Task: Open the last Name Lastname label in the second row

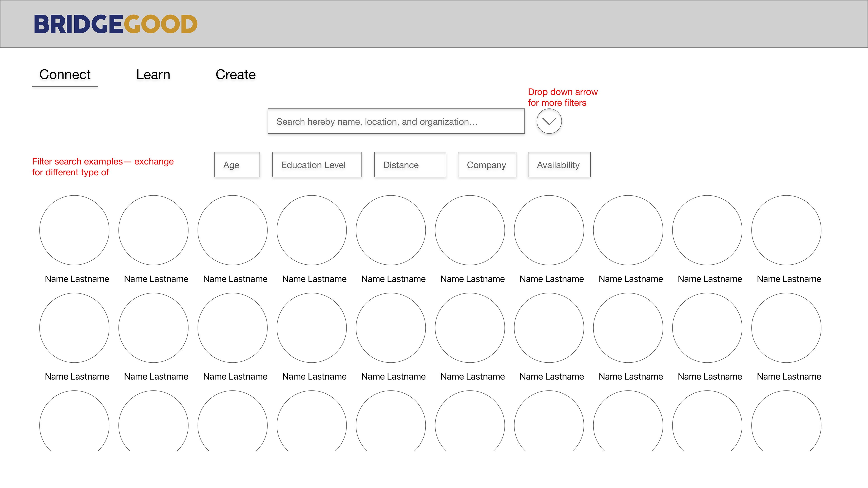Action: 789,377
